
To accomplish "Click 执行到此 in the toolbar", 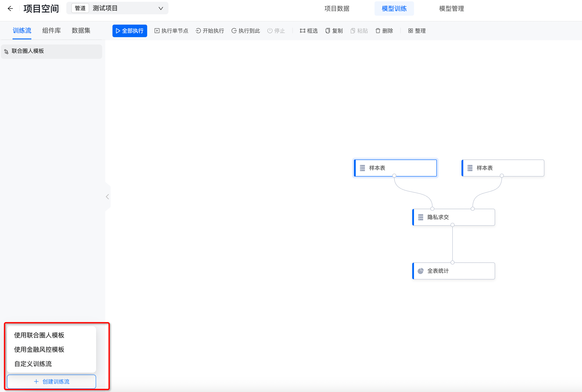I will coord(246,31).
